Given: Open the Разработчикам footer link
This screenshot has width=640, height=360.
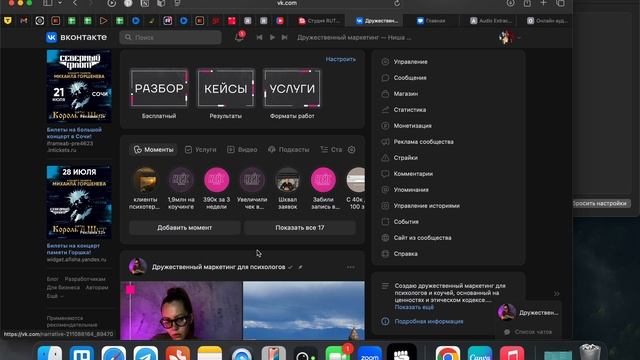Looking at the screenshot, I should click(85, 279).
